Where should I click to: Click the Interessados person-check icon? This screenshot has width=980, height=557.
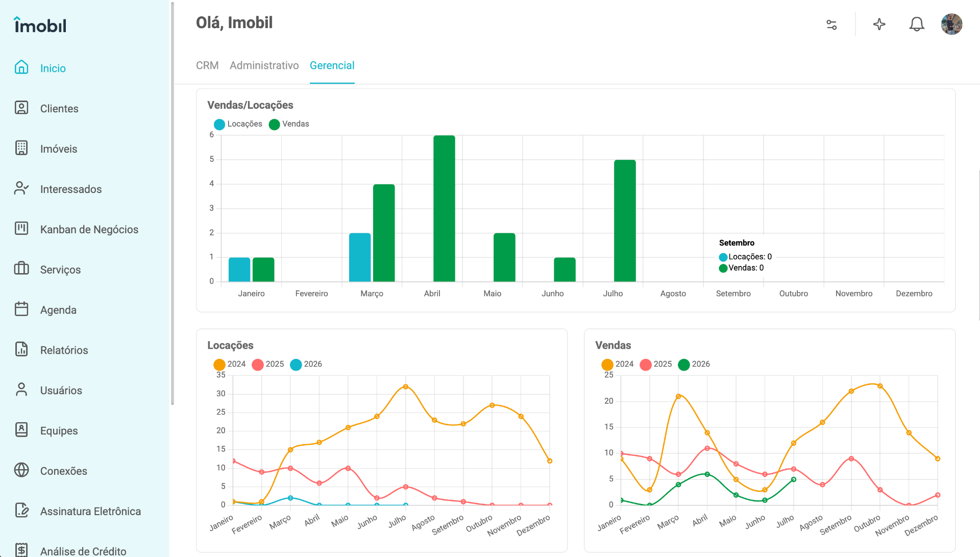coord(21,188)
